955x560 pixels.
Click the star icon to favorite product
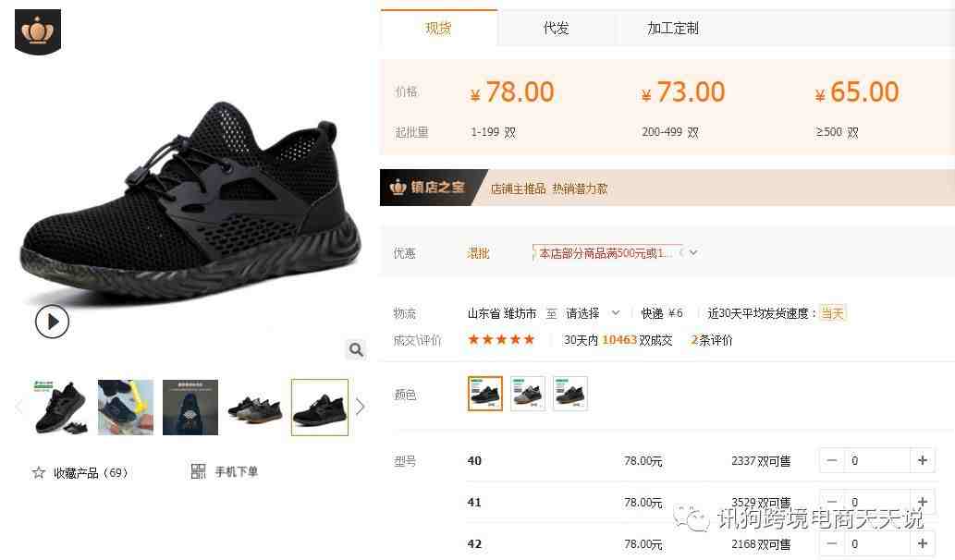point(39,472)
